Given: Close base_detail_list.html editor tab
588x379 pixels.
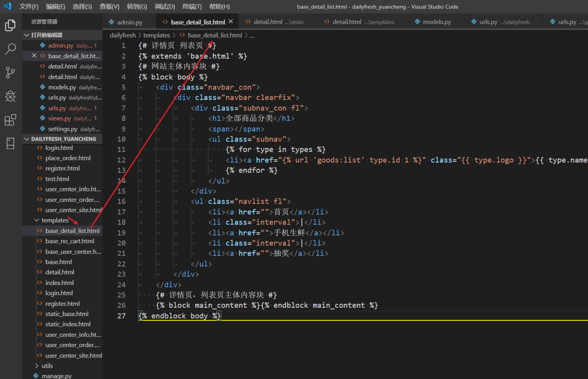Looking at the screenshot, I should coord(231,22).
